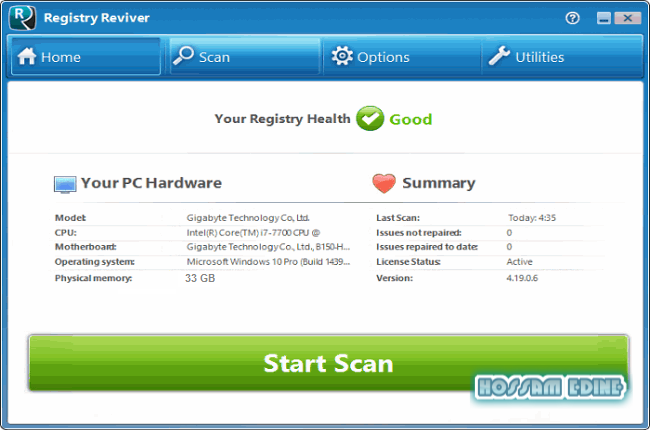
Task: Click the 'Model:' label
Action: [x=70, y=218]
